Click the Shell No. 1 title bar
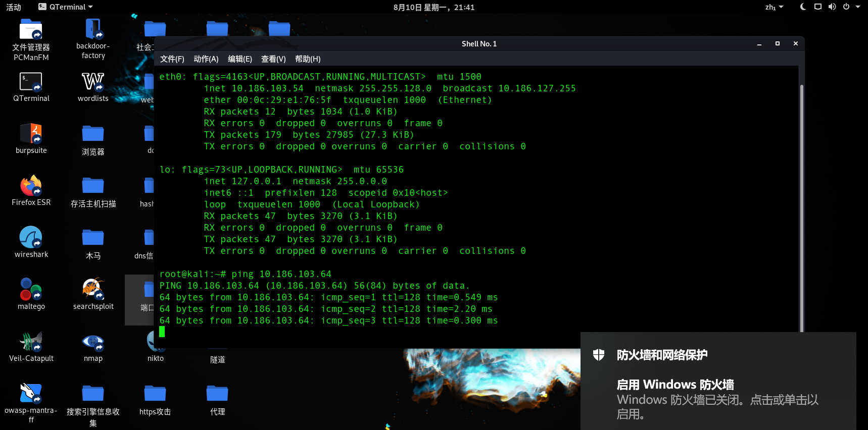This screenshot has height=430, width=868. click(479, 44)
